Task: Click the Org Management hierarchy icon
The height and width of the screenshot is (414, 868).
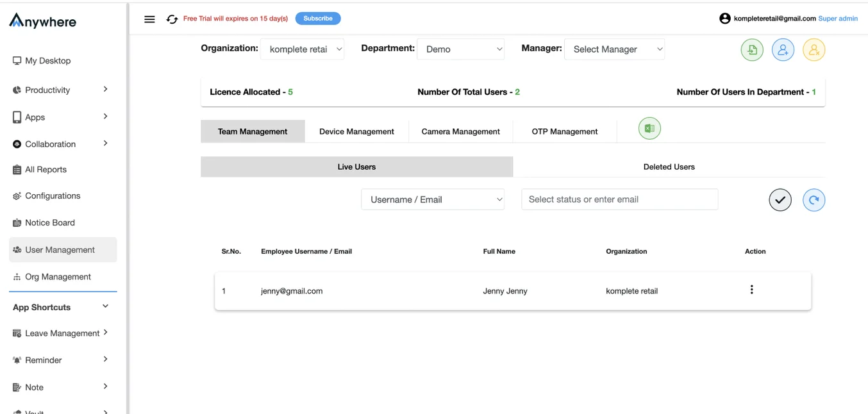Action: [x=17, y=277]
